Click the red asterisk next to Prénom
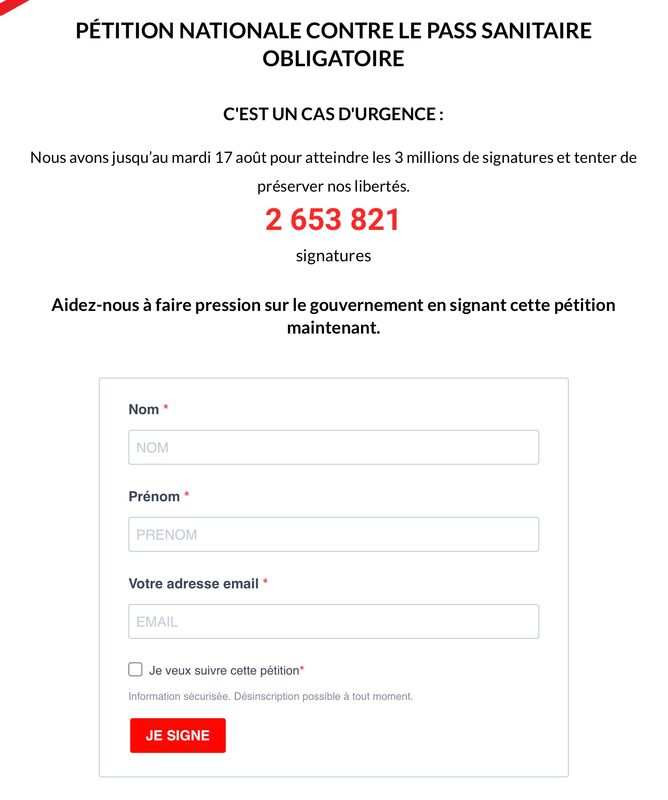 [187, 494]
